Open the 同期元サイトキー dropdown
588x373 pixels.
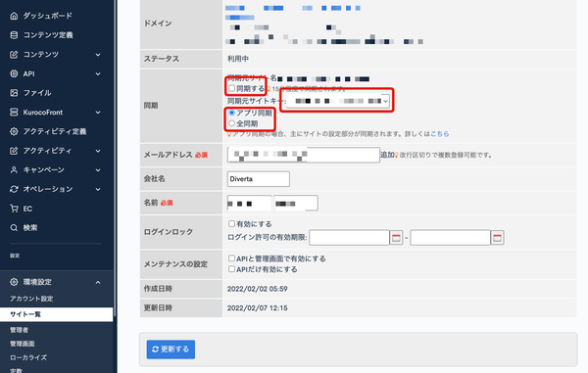pyautogui.click(x=337, y=101)
